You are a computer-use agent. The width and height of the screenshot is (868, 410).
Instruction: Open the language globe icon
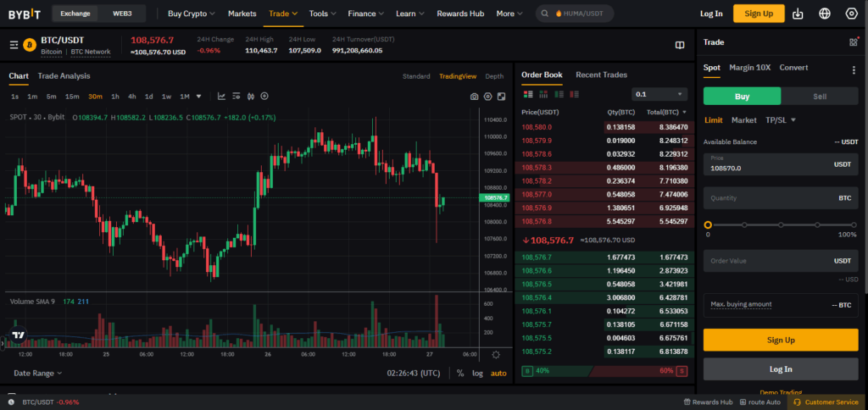pyautogui.click(x=825, y=14)
